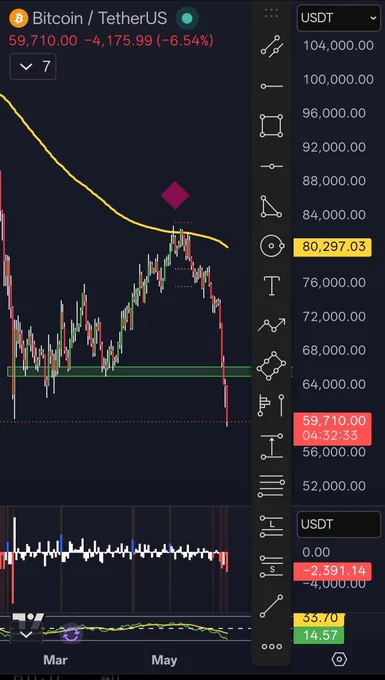Click the 104,000.00 price scale label
385x680 pixels.
(x=338, y=46)
